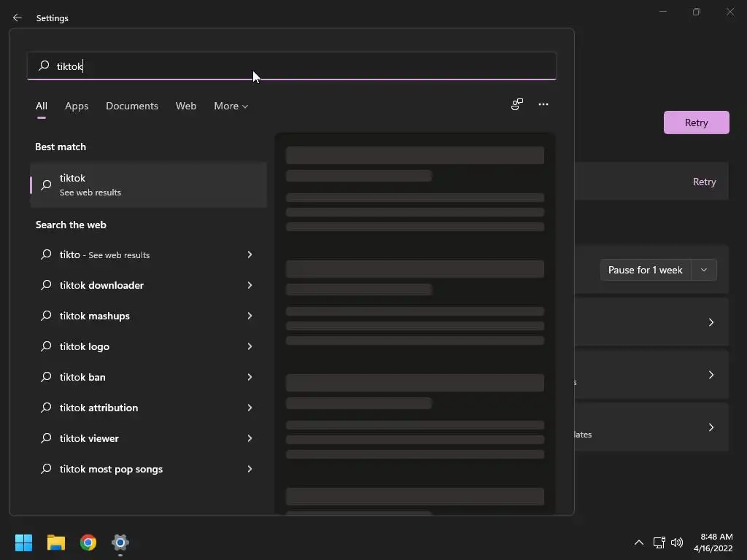Open File Explorer from the taskbar

pyautogui.click(x=55, y=542)
